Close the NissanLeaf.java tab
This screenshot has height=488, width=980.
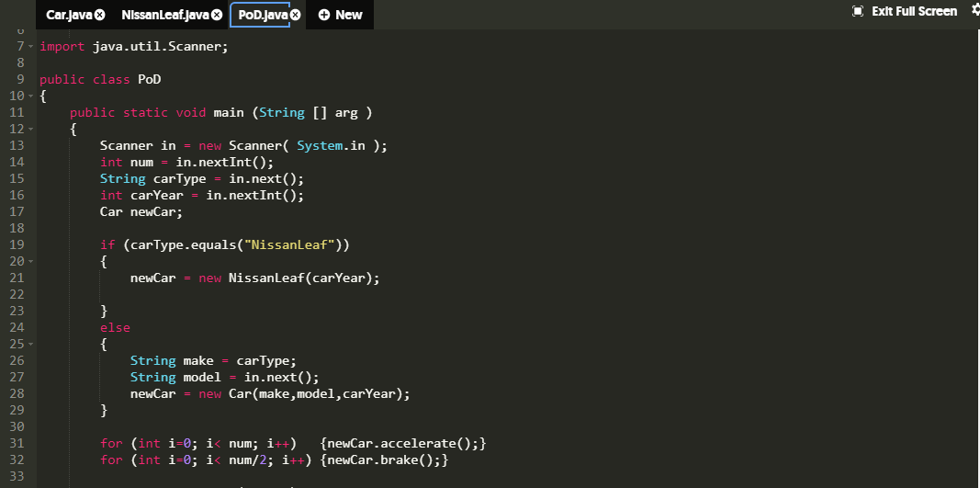217,15
